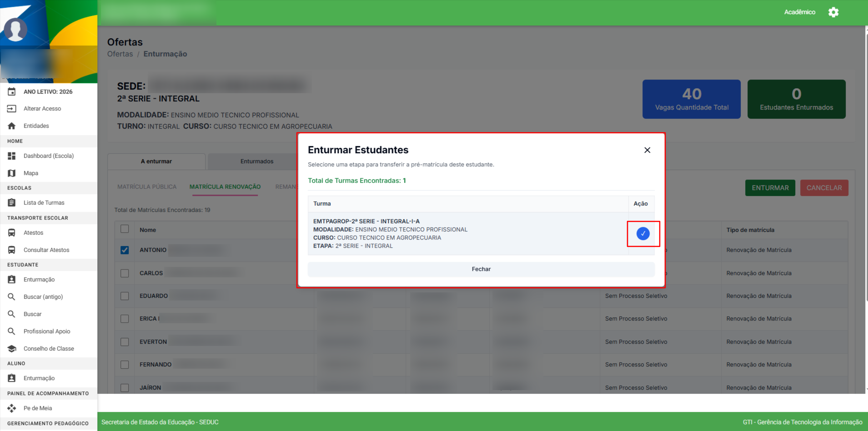Open Conselho de Classe icon
The height and width of the screenshot is (431, 868).
point(12,349)
